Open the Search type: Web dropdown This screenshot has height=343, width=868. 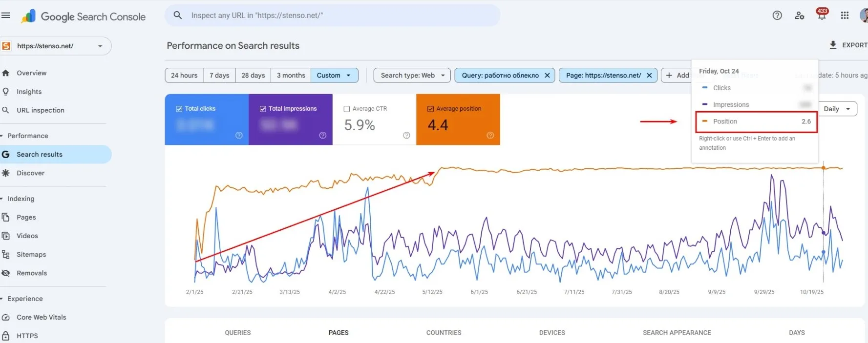point(412,75)
